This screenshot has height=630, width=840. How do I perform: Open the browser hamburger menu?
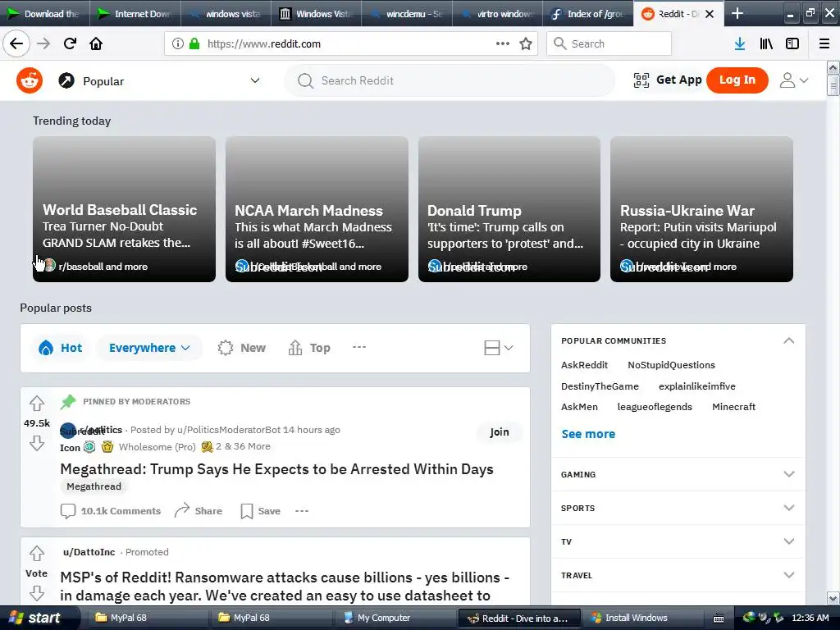pos(824,43)
